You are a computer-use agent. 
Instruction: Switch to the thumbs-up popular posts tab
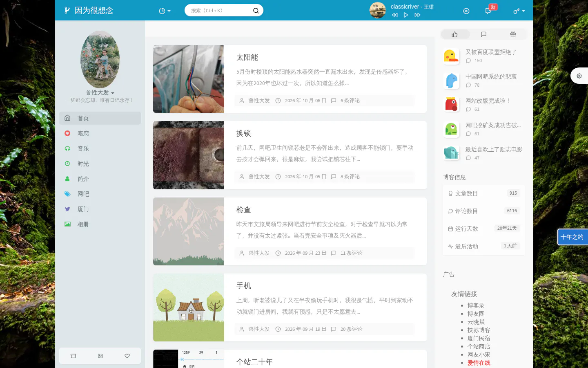tap(455, 34)
